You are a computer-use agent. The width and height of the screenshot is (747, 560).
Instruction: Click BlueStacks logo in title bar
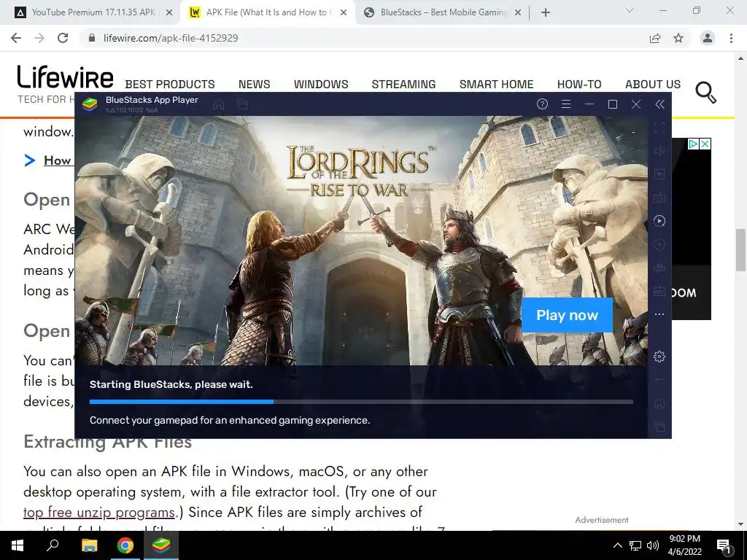90,104
